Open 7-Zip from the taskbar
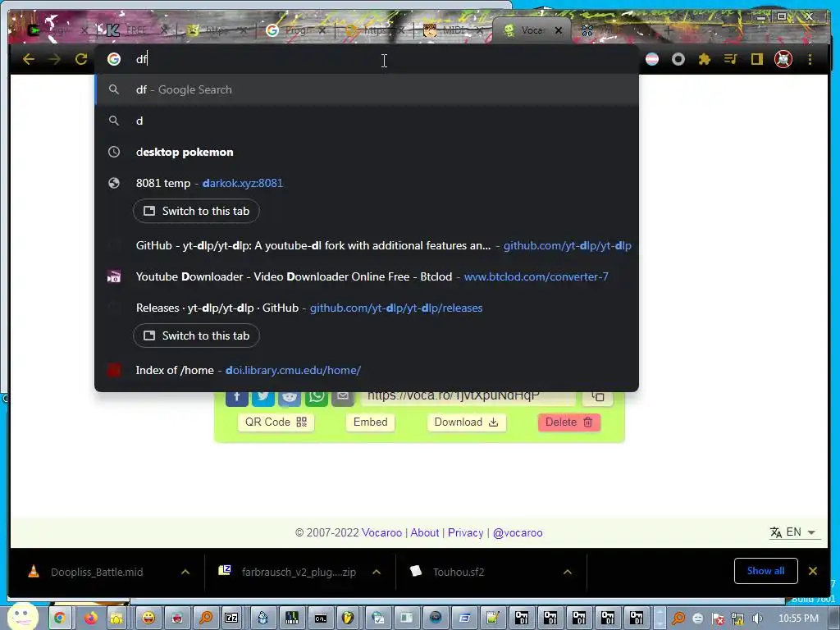 231,619
